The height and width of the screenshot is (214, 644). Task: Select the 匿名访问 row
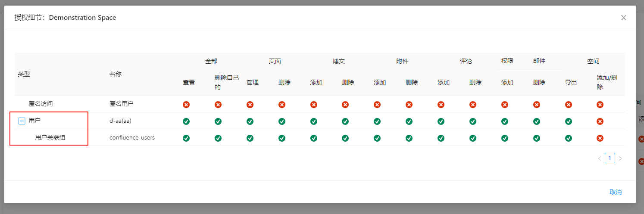pyautogui.click(x=41, y=104)
